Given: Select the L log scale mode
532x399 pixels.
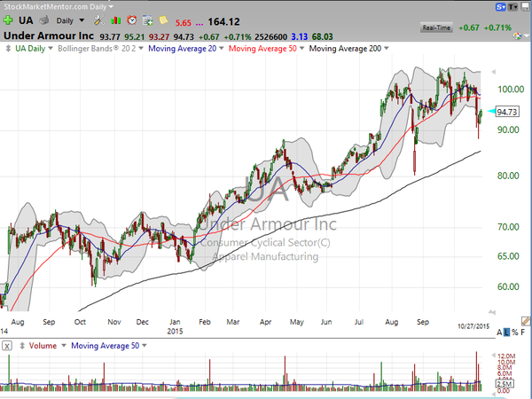Looking at the screenshot, I should pos(506,332).
